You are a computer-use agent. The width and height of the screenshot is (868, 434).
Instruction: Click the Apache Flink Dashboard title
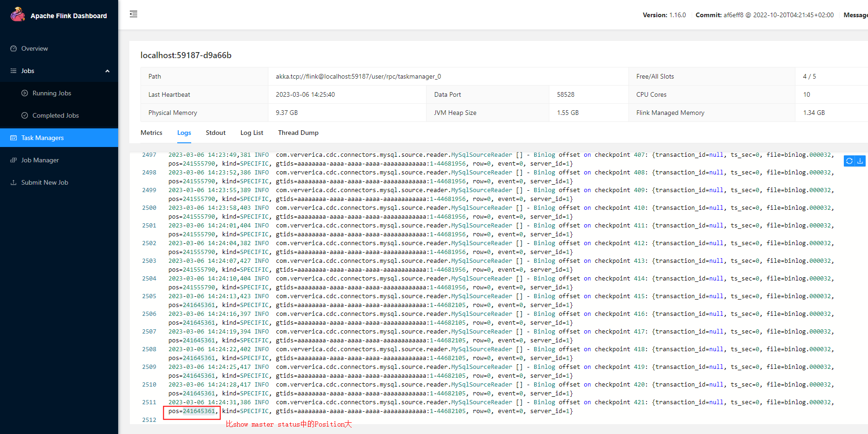(69, 16)
